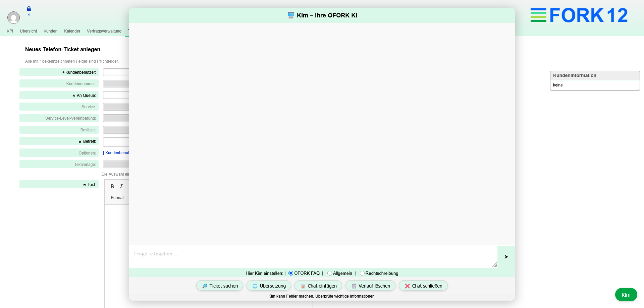Open the Format dropdown in editor
The width and height of the screenshot is (644, 308).
point(117,198)
